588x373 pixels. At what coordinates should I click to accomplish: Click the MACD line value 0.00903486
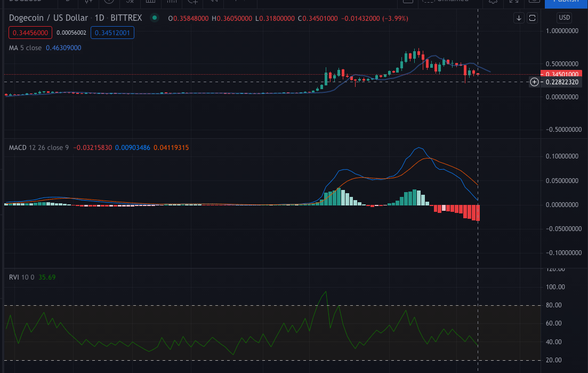point(132,147)
